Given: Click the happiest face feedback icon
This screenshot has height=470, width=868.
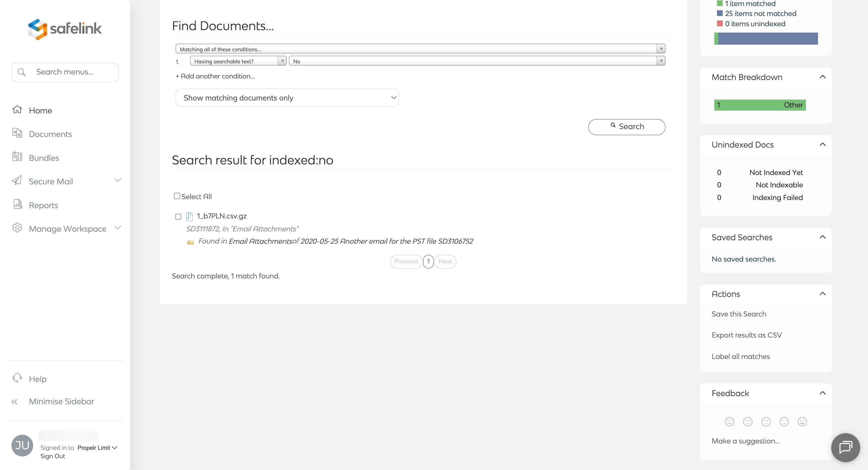Looking at the screenshot, I should [x=802, y=421].
